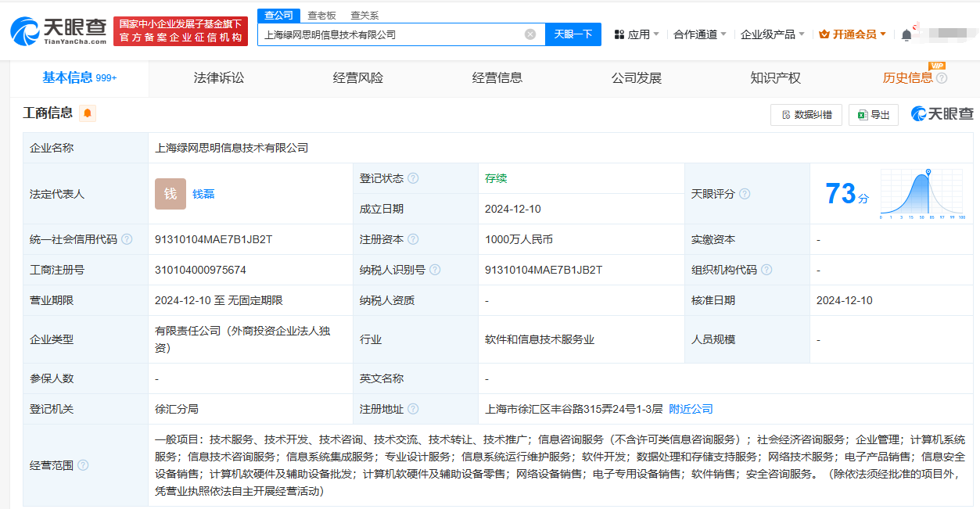Viewport: 980px width, 509px height.
Task: Open the 钱磊 legal representative link
Action: [203, 194]
